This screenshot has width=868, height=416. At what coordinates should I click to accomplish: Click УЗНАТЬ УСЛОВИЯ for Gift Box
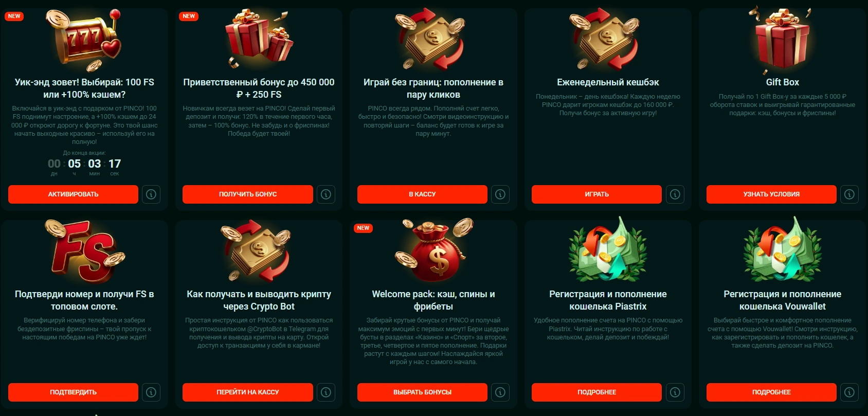tap(771, 194)
